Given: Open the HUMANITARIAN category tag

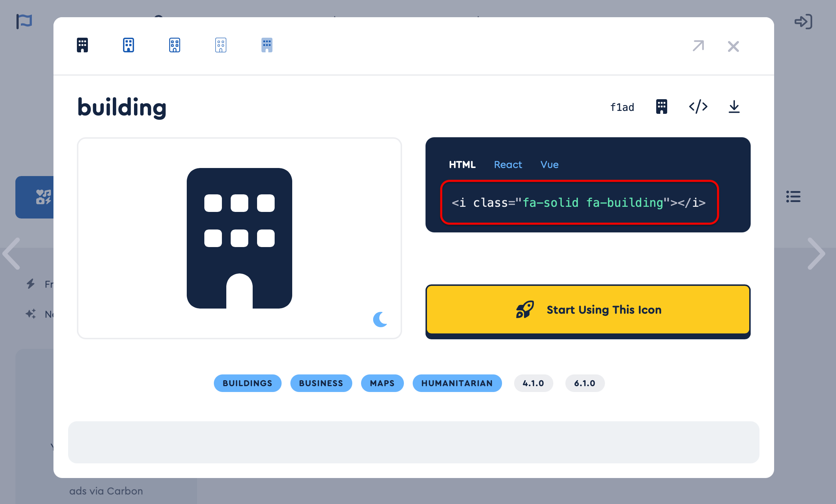Looking at the screenshot, I should pyautogui.click(x=457, y=383).
